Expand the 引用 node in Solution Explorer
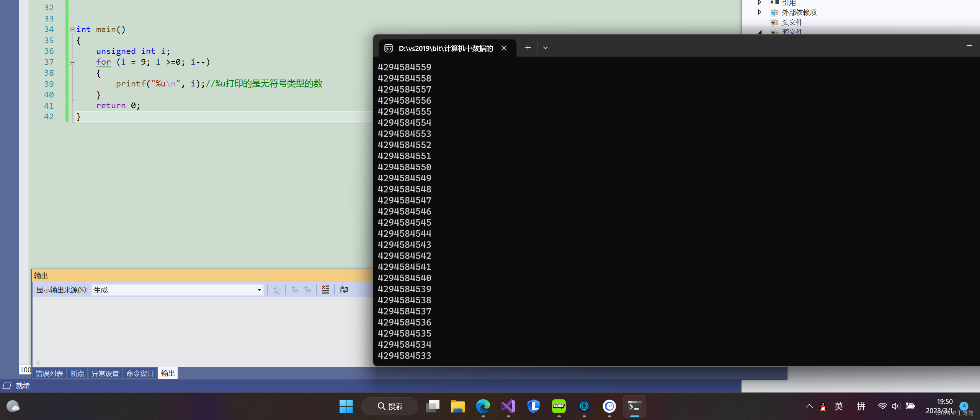 coord(759,2)
